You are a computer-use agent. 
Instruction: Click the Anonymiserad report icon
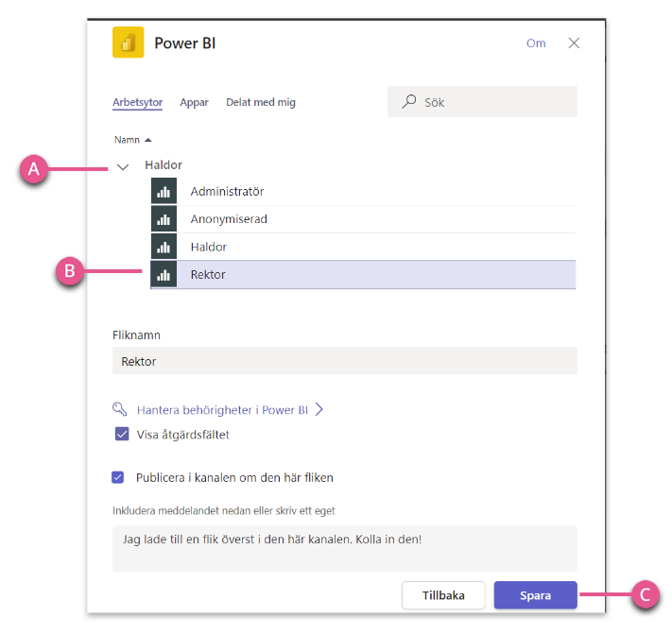pos(164,219)
